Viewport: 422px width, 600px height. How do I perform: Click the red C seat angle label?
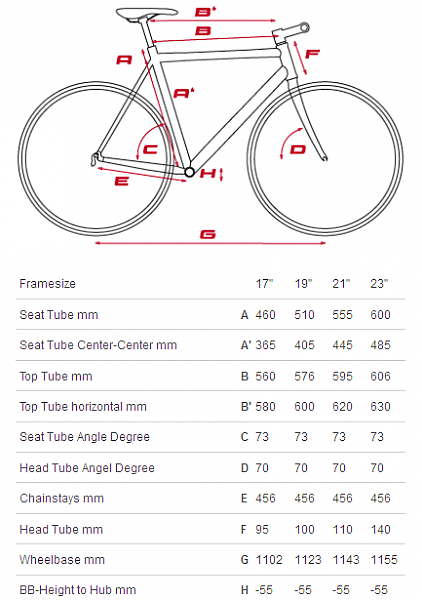click(x=150, y=149)
